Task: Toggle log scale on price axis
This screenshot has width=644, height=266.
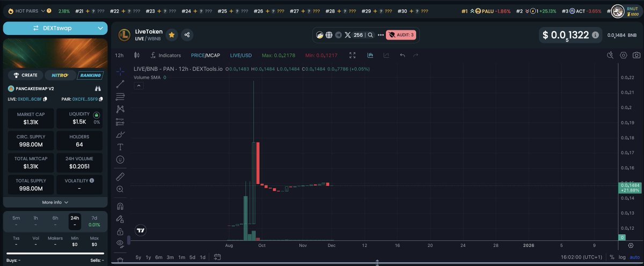Action: tap(621, 257)
